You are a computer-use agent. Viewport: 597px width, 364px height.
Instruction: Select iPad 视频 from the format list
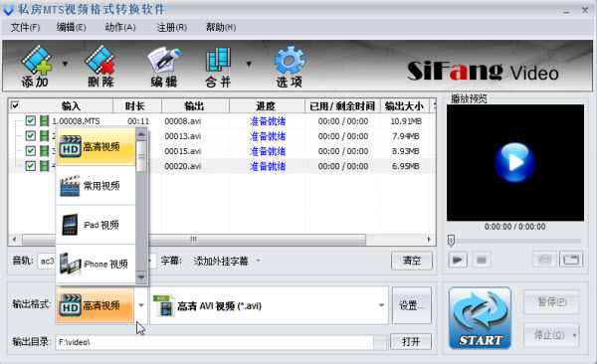tap(96, 225)
